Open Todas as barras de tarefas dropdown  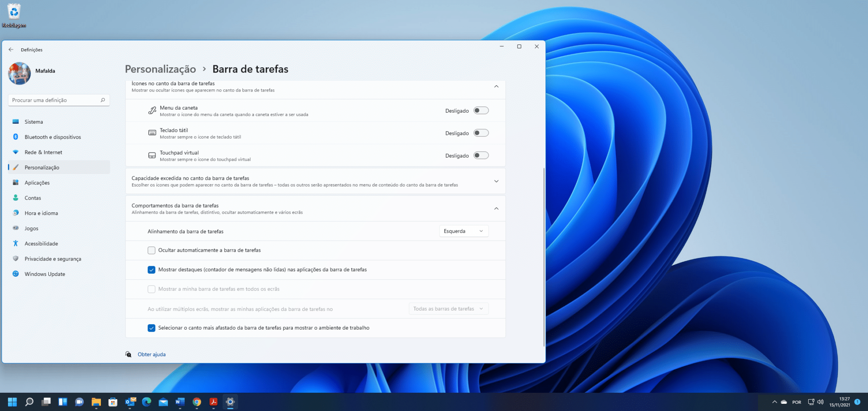click(448, 308)
